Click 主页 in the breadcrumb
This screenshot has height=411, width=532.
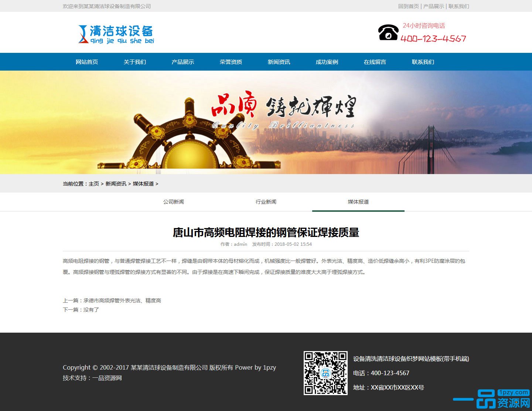pyautogui.click(x=94, y=184)
